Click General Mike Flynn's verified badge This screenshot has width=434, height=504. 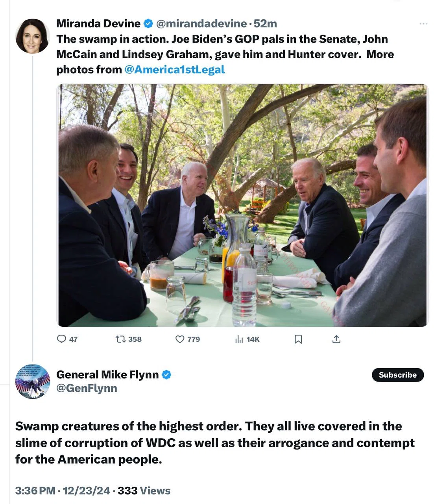coord(166,375)
